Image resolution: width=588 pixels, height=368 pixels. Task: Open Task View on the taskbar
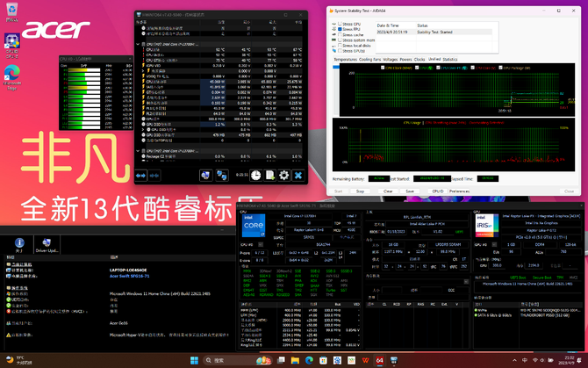click(281, 360)
